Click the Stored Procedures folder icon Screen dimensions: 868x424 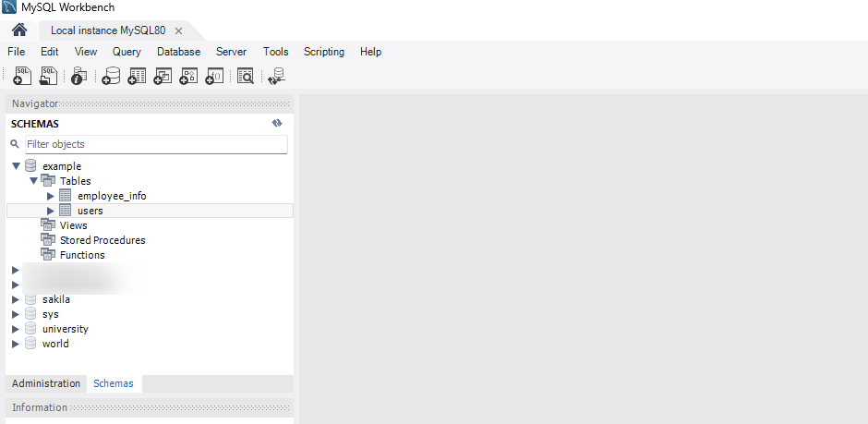point(48,239)
